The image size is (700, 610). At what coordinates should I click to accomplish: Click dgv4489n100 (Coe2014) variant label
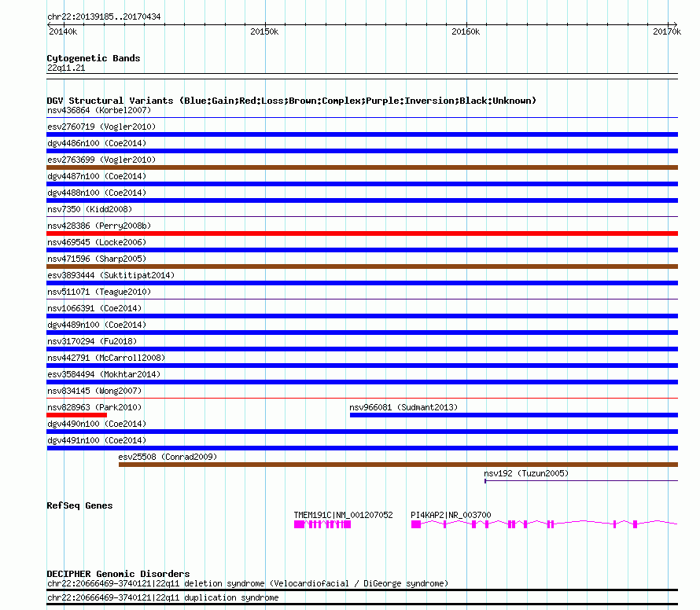click(x=97, y=325)
